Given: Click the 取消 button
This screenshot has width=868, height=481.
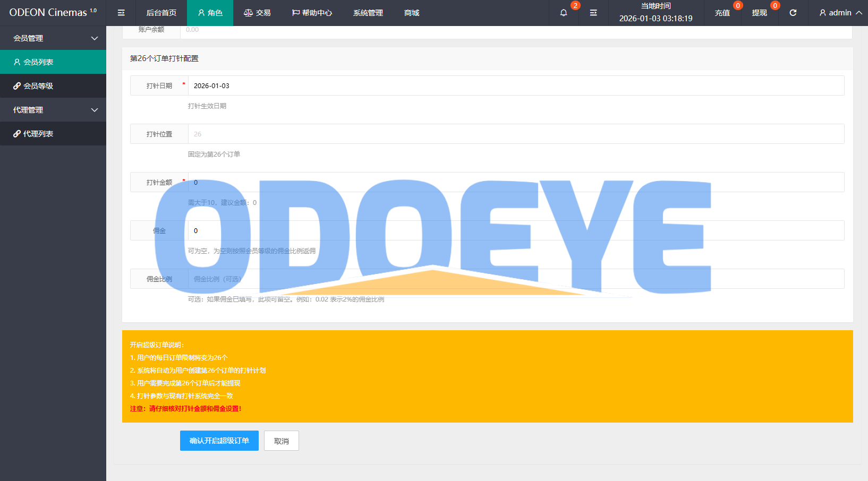Looking at the screenshot, I should [x=281, y=441].
